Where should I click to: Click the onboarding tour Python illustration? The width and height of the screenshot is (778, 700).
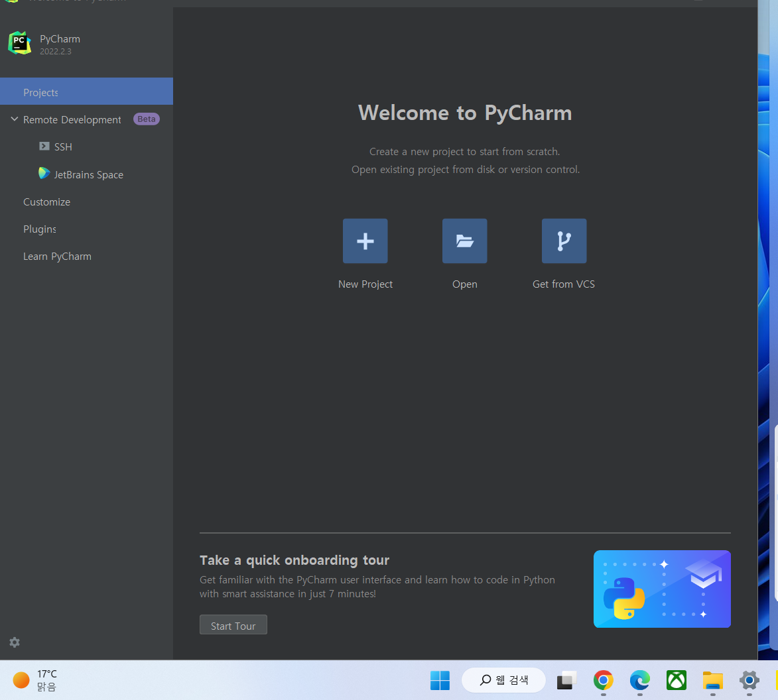coord(662,589)
